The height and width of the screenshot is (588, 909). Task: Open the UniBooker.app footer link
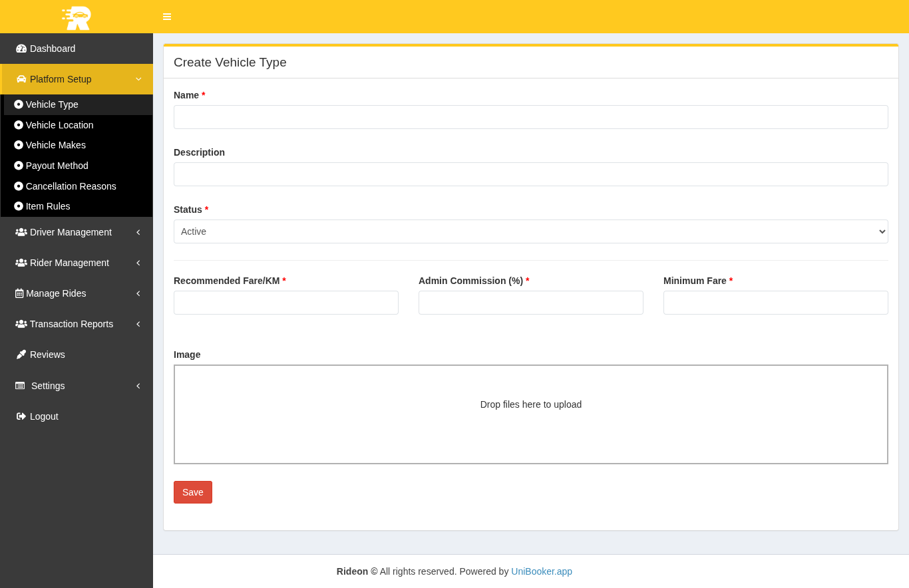tap(541, 571)
